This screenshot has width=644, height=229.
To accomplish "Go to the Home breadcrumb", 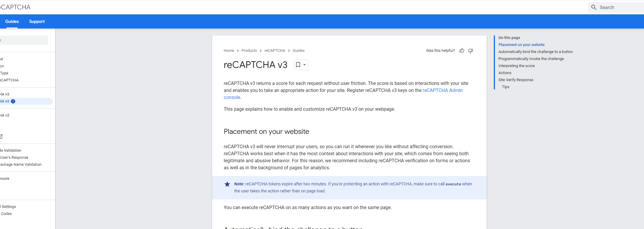I will coord(229,51).
